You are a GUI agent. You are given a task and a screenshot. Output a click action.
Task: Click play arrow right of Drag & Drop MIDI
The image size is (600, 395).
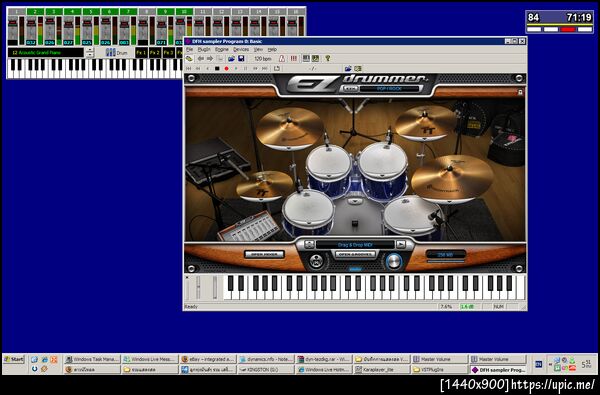click(401, 245)
